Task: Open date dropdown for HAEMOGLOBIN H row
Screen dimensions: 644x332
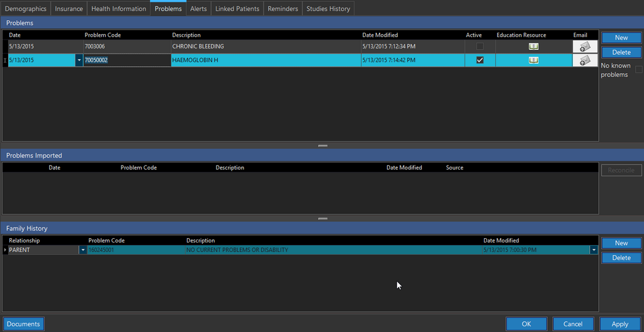Action: tap(79, 60)
